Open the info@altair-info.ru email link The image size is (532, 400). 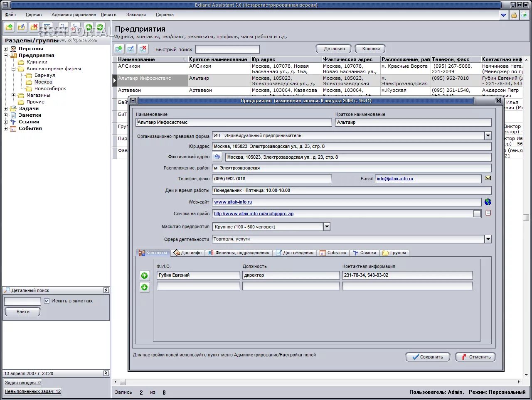pyautogui.click(x=395, y=179)
